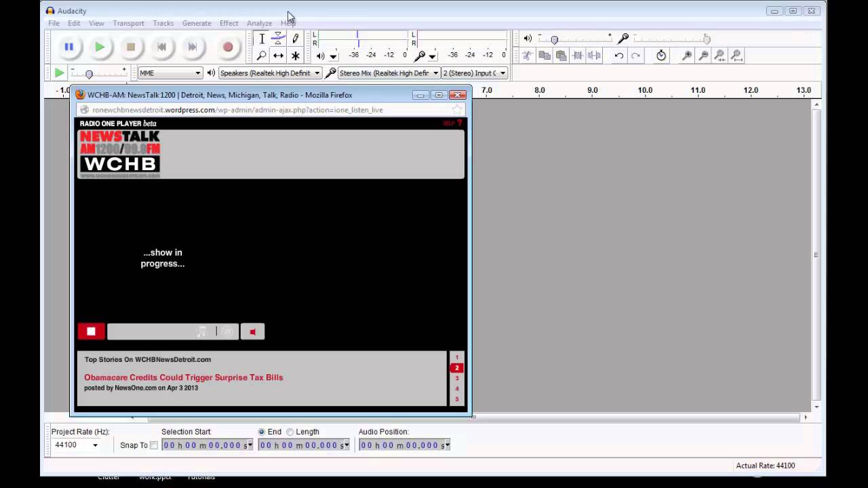Open the View menu
Viewport: 868px width, 488px height.
pyautogui.click(x=96, y=23)
